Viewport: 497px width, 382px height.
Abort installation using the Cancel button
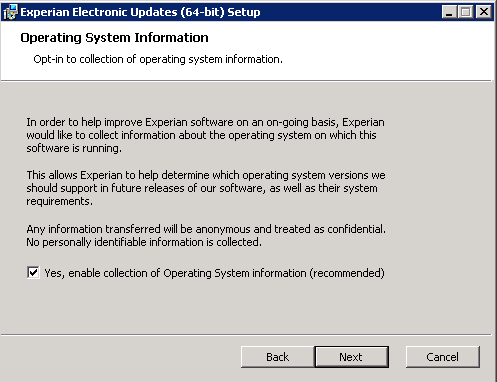[x=443, y=357]
